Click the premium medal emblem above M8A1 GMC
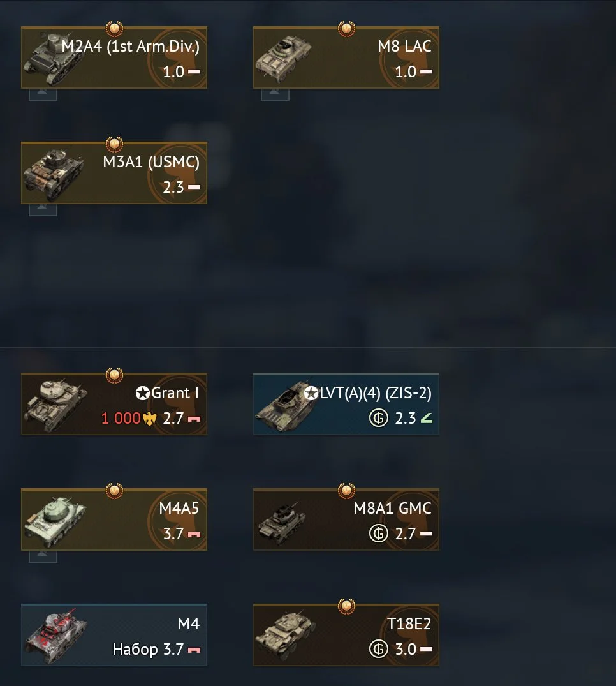This screenshot has width=616, height=686. [x=346, y=491]
